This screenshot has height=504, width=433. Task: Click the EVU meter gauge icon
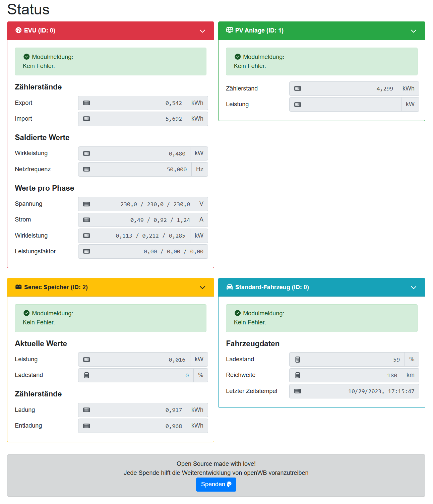18,30
